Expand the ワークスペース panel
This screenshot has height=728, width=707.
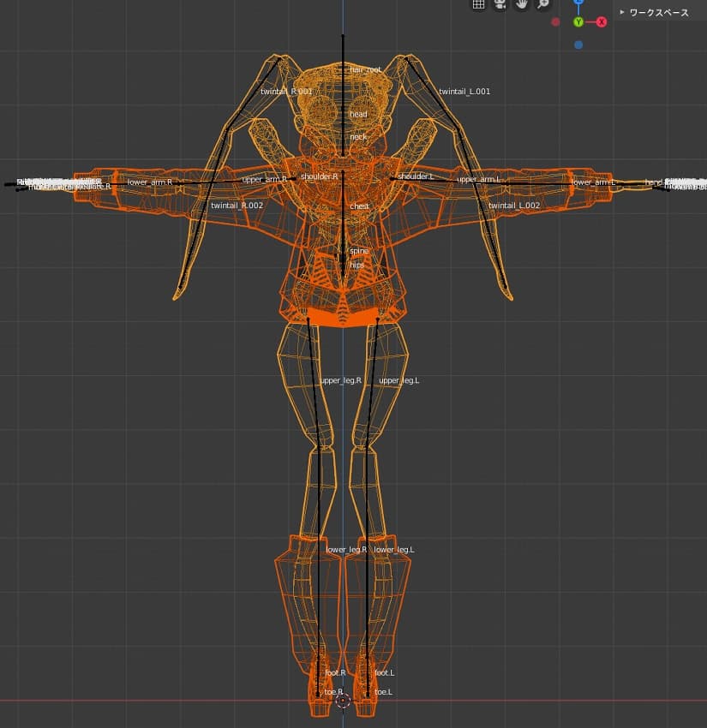tap(655, 13)
